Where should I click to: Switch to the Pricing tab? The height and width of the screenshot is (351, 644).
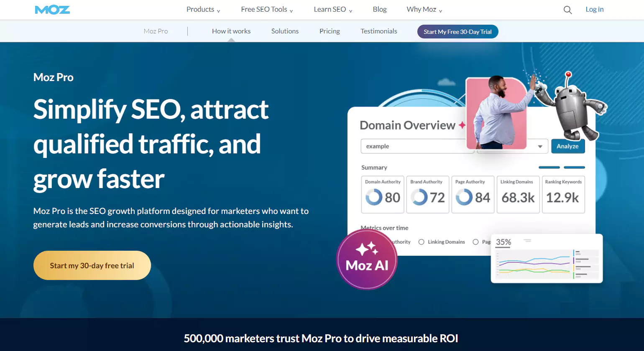(330, 31)
